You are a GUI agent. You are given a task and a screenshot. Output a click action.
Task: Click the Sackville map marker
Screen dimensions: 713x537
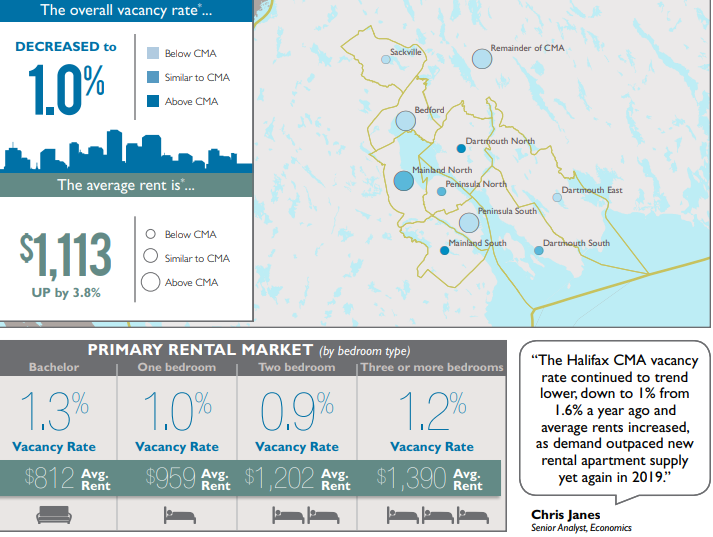(x=386, y=60)
